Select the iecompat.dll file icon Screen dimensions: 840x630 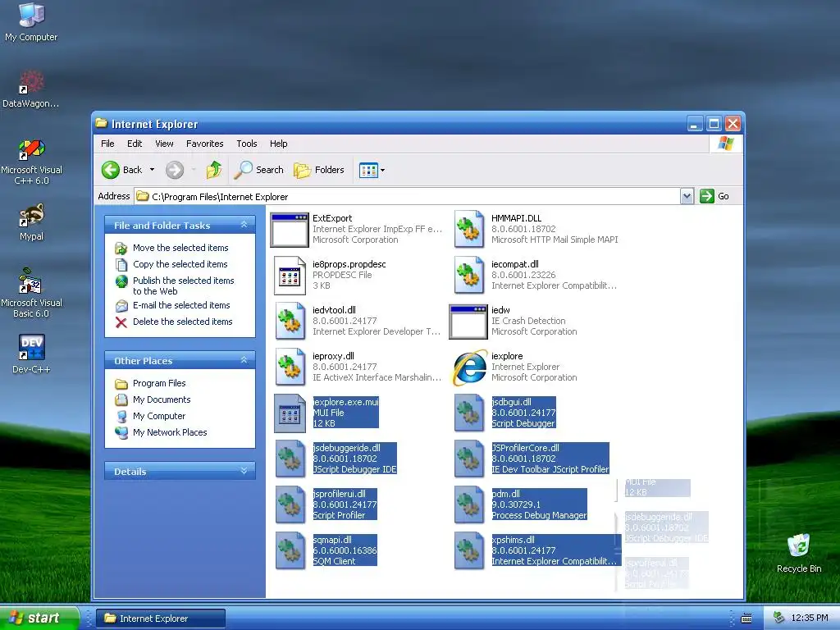(x=468, y=276)
